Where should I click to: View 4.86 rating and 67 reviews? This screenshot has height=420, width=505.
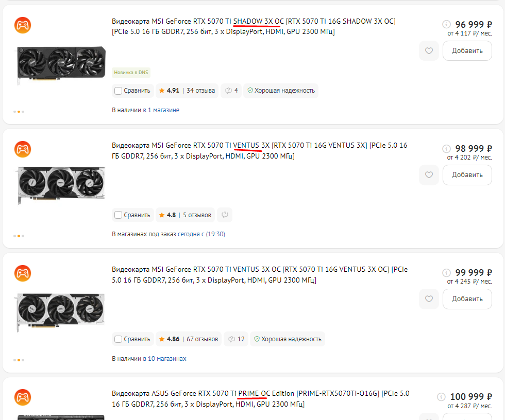coord(189,339)
